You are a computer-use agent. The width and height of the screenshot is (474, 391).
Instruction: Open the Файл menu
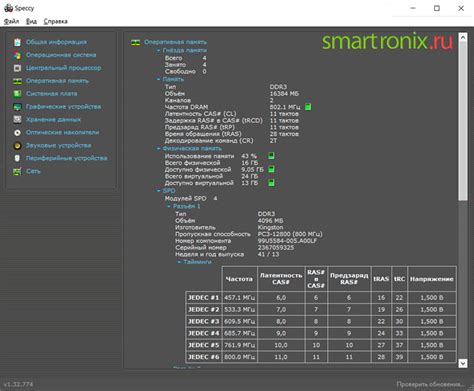11,21
